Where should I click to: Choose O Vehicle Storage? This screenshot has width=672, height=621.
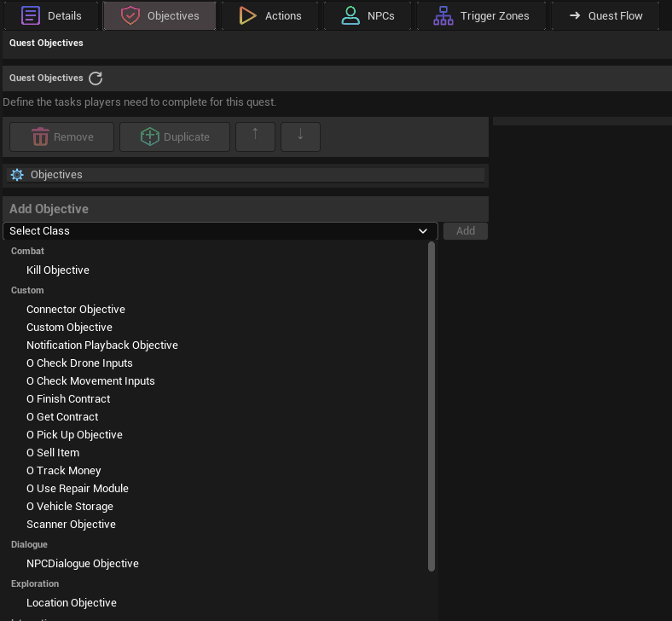click(70, 507)
